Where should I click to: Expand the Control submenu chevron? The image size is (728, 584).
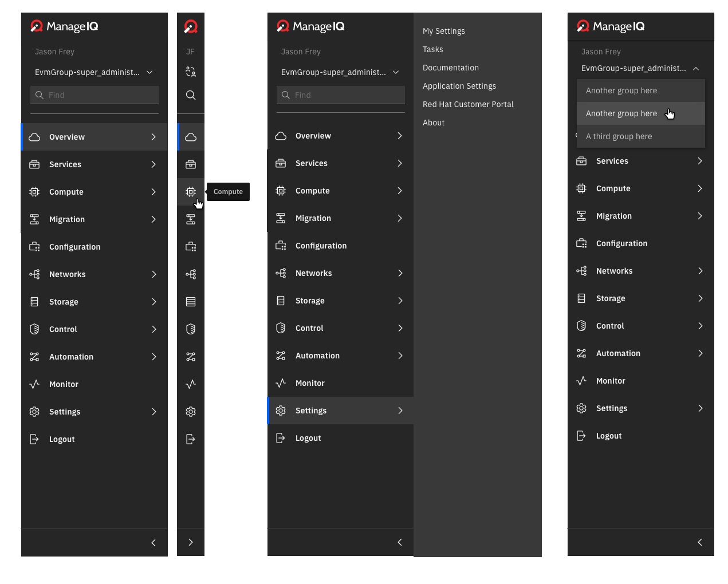click(154, 329)
